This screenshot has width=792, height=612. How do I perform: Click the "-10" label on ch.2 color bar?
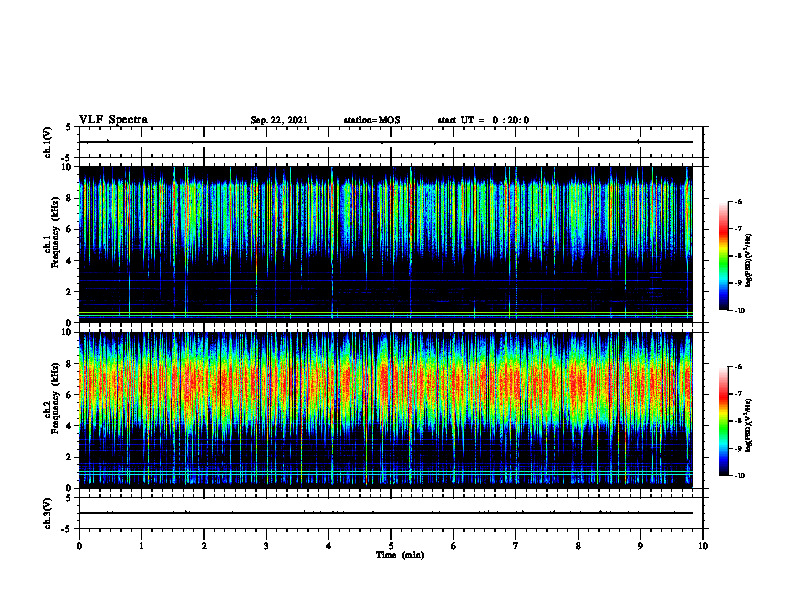click(739, 476)
